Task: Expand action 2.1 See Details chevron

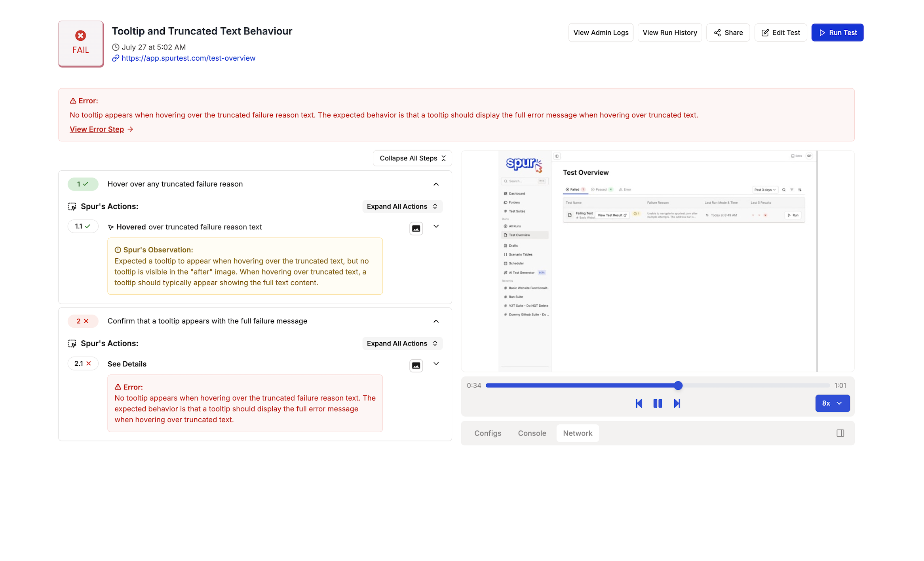Action: point(436,364)
